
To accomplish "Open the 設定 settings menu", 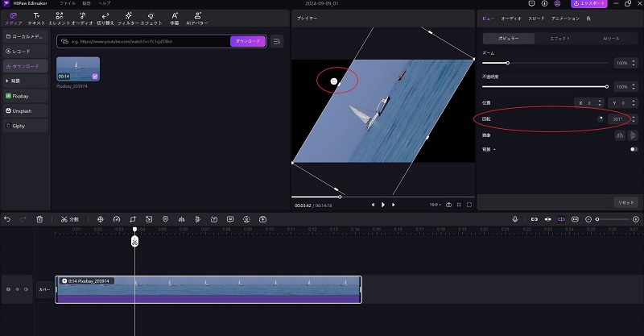I will point(86,3).
